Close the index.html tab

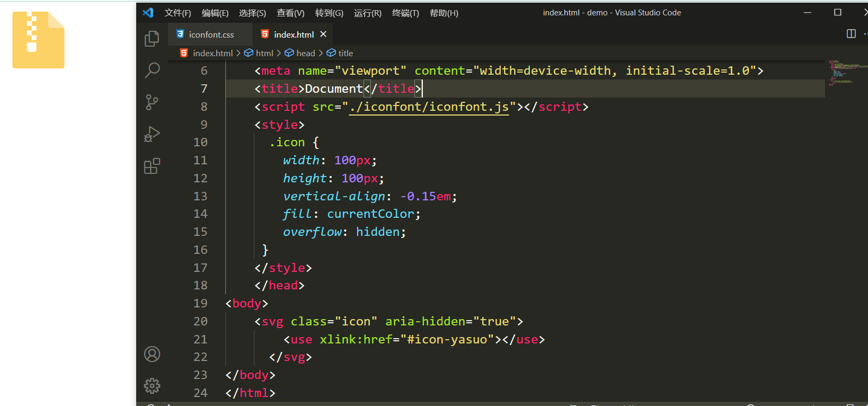323,34
